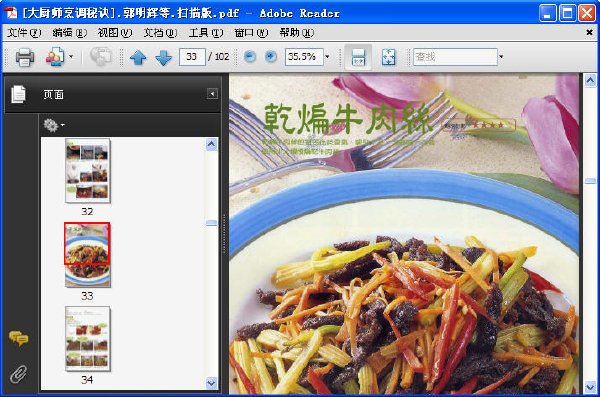Click the page label 32 text

(x=87, y=211)
